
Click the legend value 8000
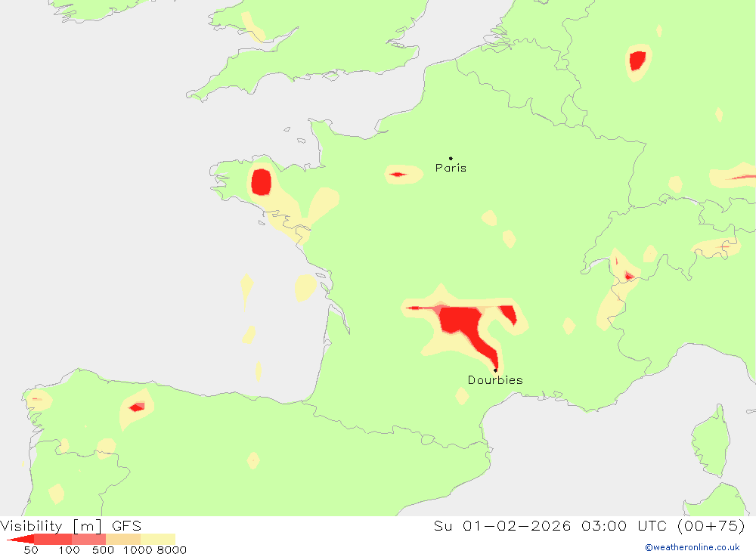click(x=172, y=550)
